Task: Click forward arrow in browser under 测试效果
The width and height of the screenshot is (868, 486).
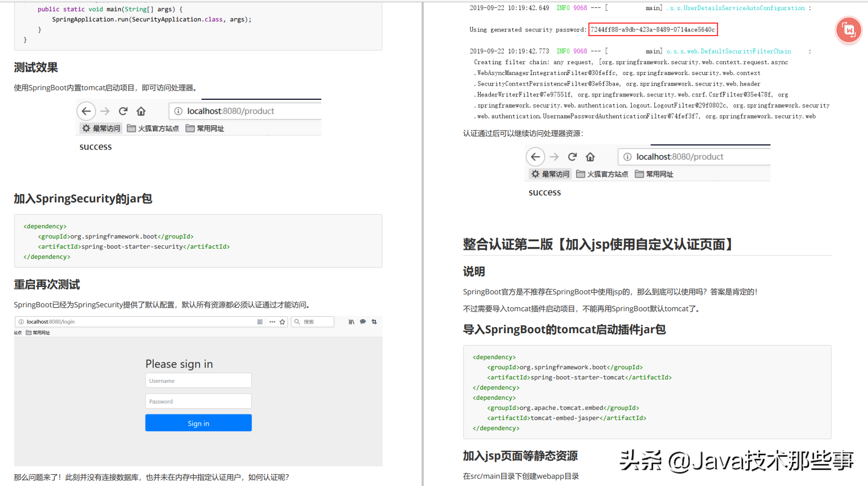Action: click(x=105, y=111)
